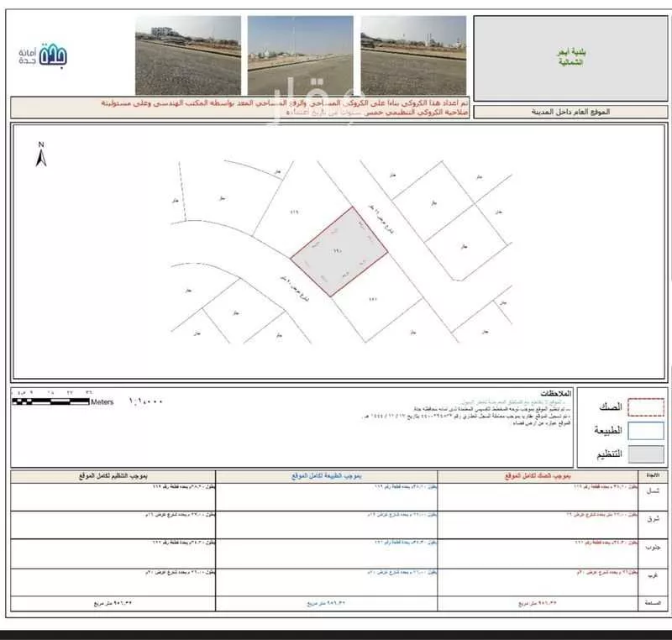
Task: Click the بموجب التنظيم لكامل الموقع column header
Action: pyautogui.click(x=113, y=476)
